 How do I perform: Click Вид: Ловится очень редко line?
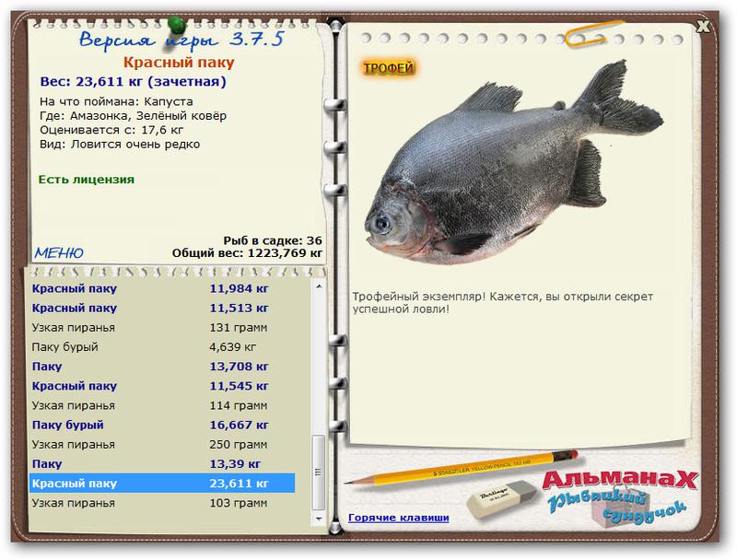(x=120, y=145)
